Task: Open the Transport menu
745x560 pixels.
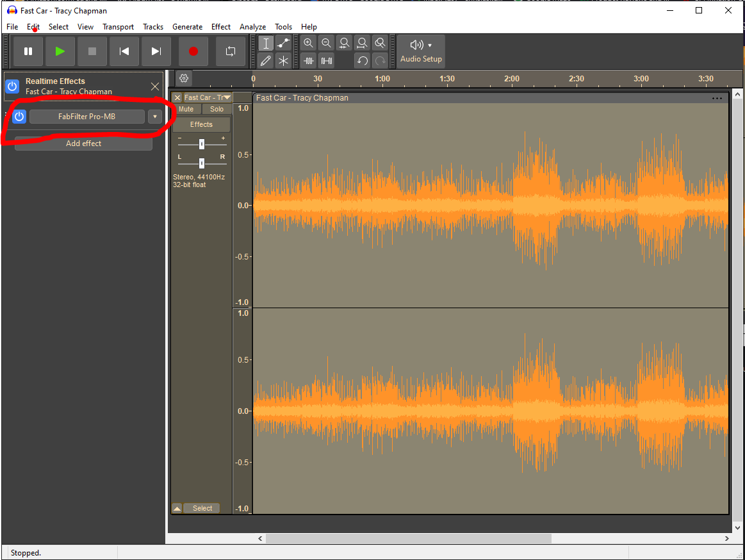Action: [x=119, y=27]
